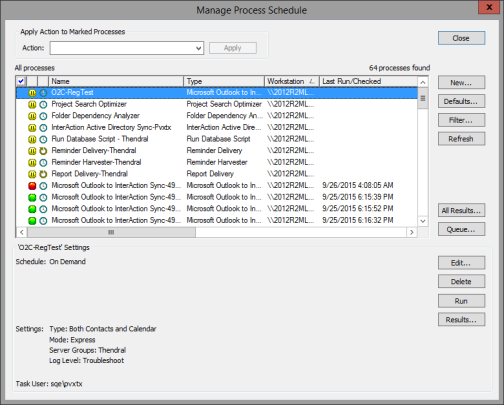This screenshot has height=405, width=504.
Task: Click the recurring icon for Report Delivery-Thendral
Action: pyautogui.click(x=43, y=174)
